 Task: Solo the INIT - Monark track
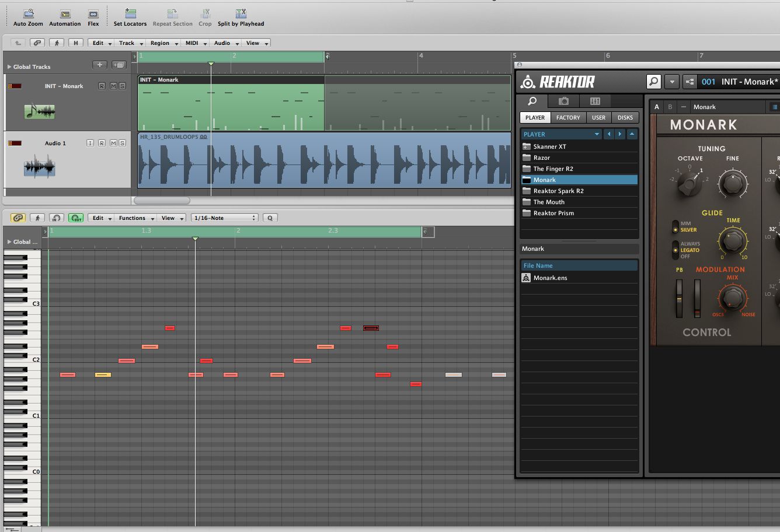point(122,86)
